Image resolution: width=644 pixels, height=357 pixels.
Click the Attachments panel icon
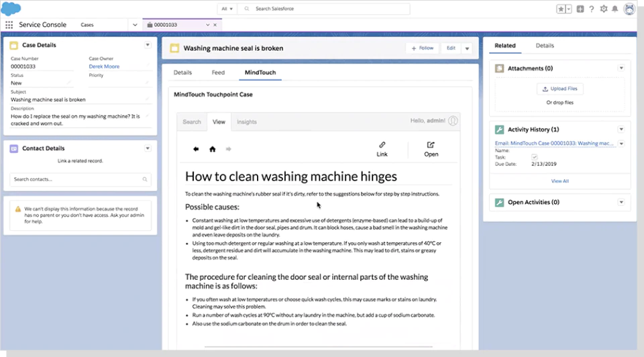coord(499,68)
